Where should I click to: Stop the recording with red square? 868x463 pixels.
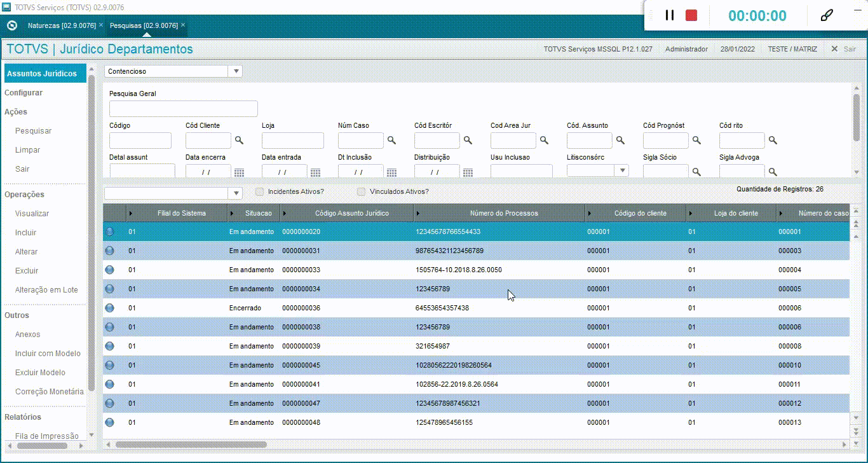pyautogui.click(x=691, y=15)
